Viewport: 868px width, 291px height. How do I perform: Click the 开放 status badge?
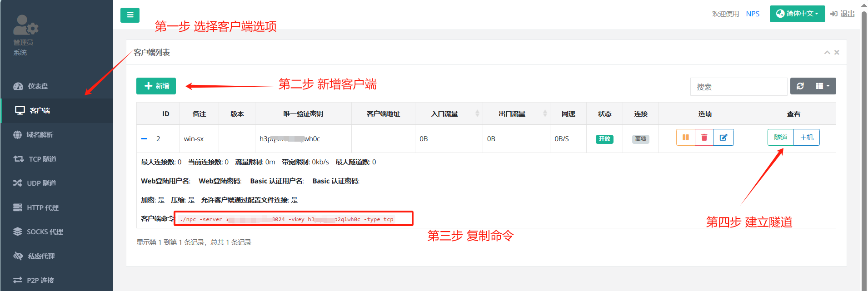click(x=604, y=139)
